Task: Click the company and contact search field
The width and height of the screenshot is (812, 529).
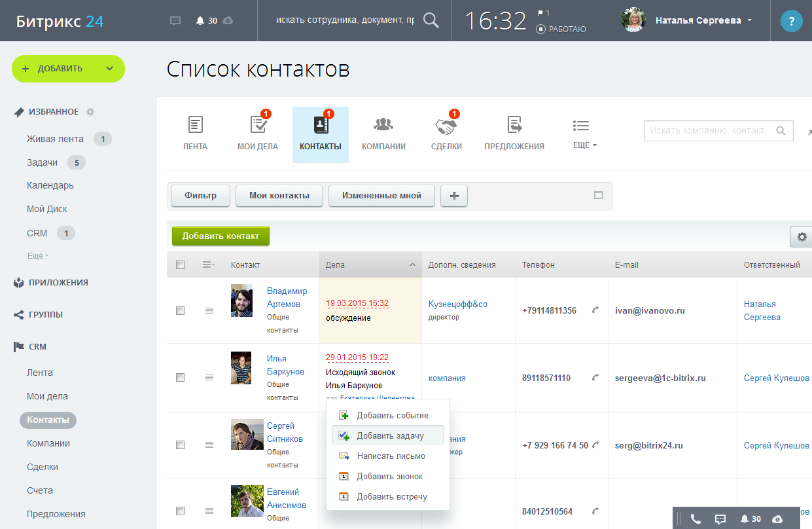Action: (x=709, y=131)
